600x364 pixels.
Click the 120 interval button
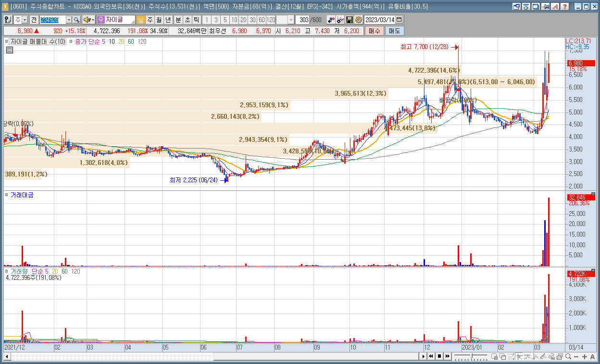point(271,20)
